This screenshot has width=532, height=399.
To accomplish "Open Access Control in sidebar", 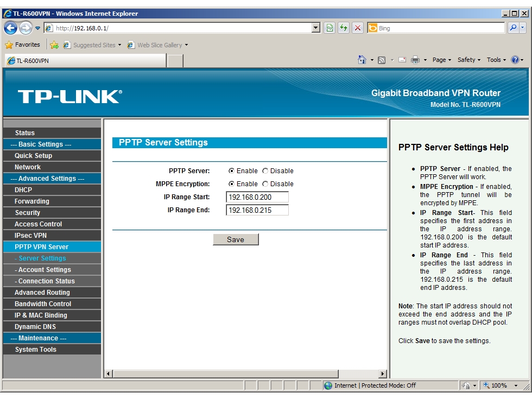I will tap(52, 224).
